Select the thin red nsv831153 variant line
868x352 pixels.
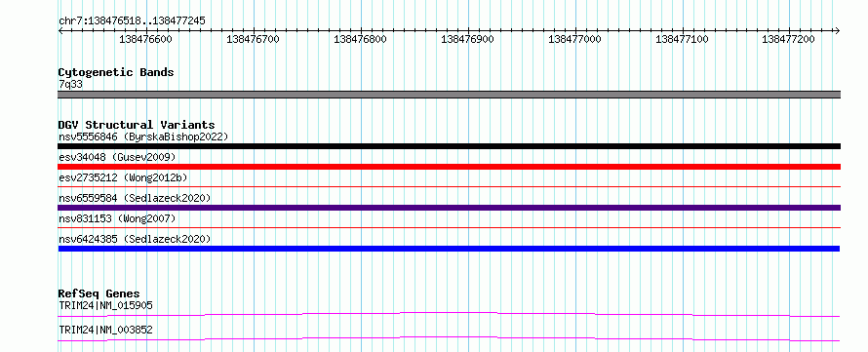(449, 227)
